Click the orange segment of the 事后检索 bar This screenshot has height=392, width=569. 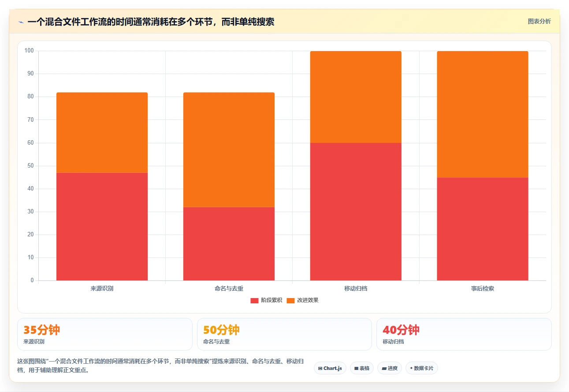[x=483, y=114]
